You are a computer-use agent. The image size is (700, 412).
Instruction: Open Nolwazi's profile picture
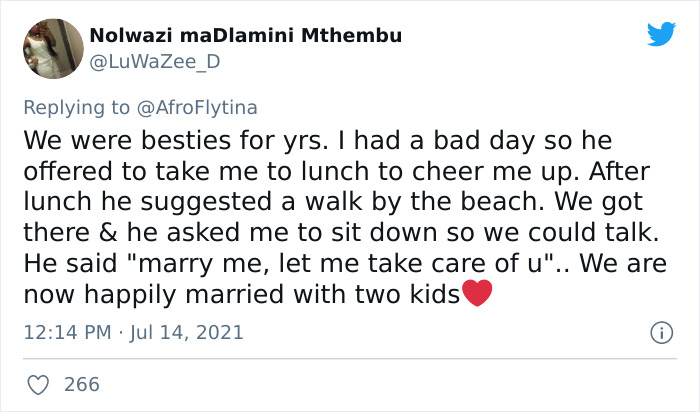(46, 47)
